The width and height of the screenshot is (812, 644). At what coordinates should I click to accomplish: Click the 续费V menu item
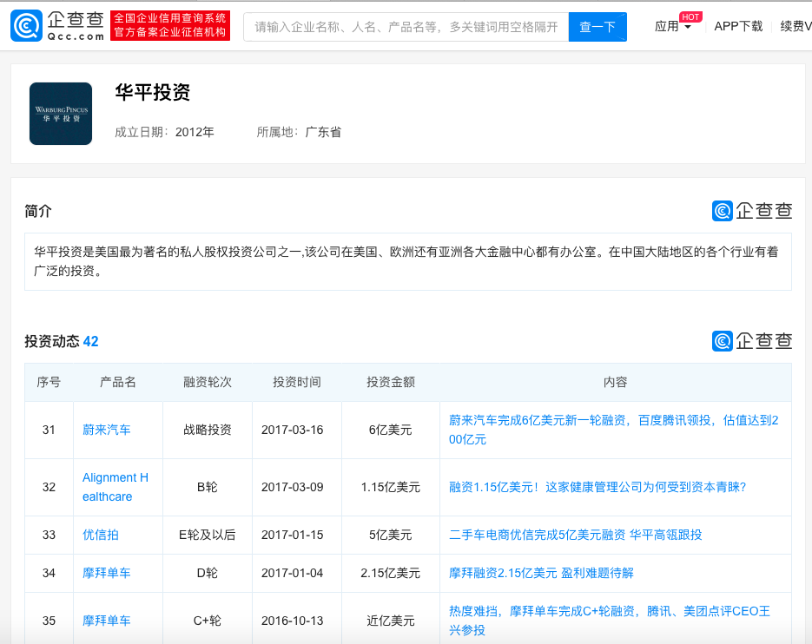[x=796, y=26]
